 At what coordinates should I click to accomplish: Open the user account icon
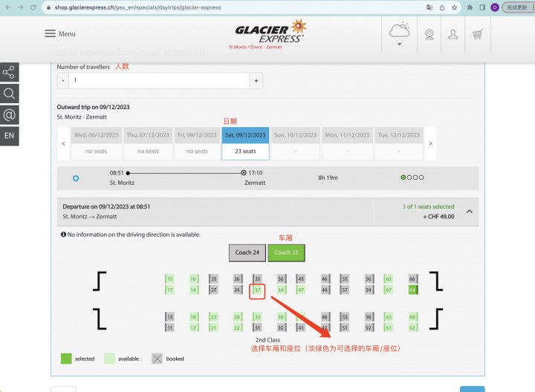point(453,34)
